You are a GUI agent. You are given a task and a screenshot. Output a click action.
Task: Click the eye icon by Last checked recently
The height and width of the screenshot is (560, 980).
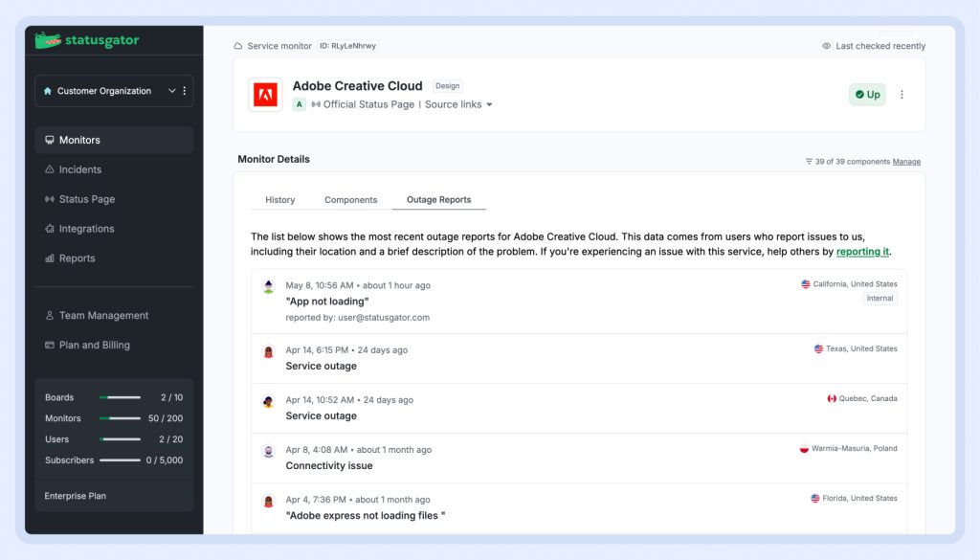click(826, 46)
